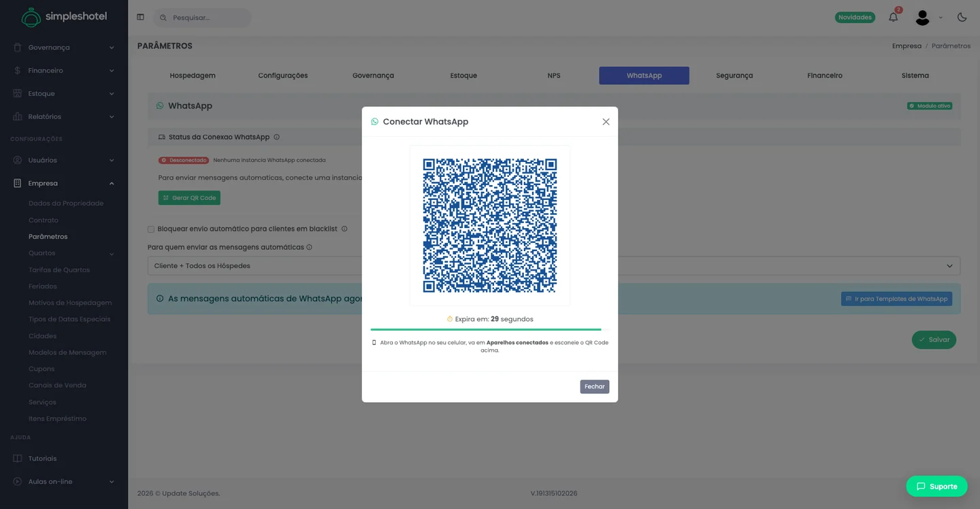Click the Empresa breadcrumb link
The width and height of the screenshot is (980, 509).
point(906,46)
